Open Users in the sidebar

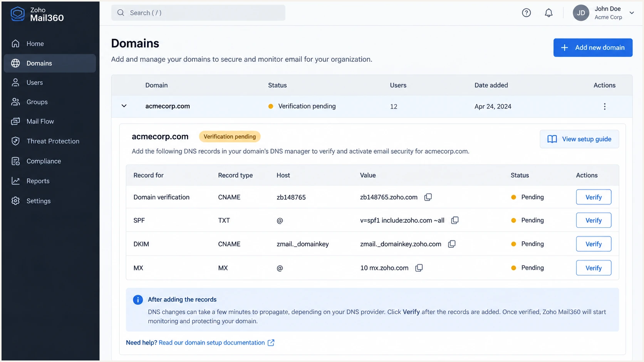point(50,82)
